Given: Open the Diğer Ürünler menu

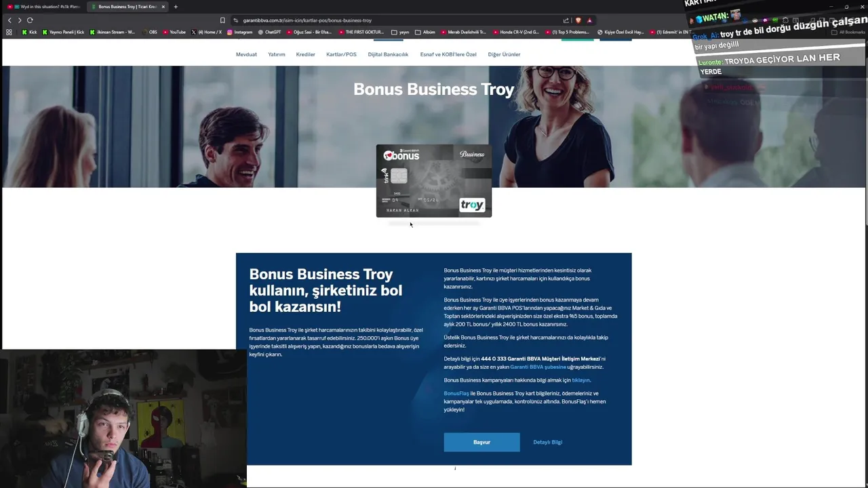Looking at the screenshot, I should tap(504, 54).
